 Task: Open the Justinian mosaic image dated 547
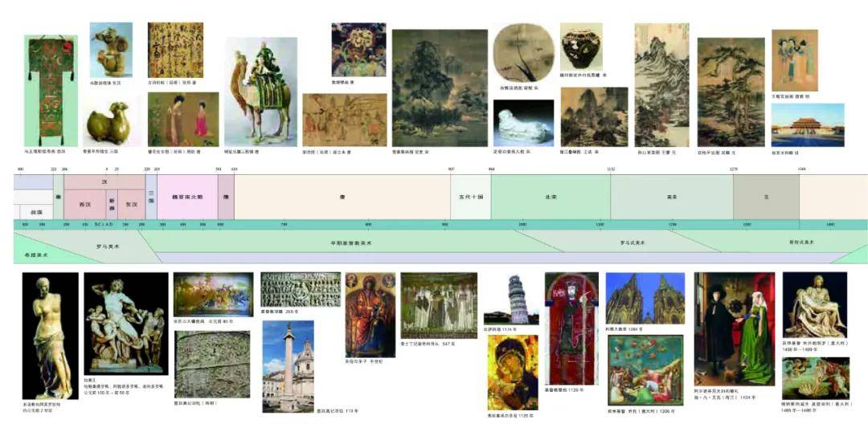(439, 305)
